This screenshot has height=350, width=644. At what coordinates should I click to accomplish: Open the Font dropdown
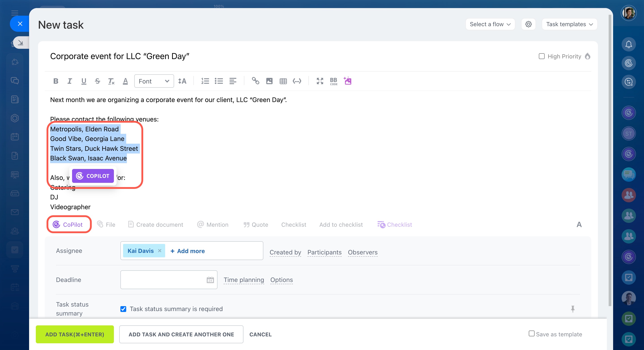point(154,81)
